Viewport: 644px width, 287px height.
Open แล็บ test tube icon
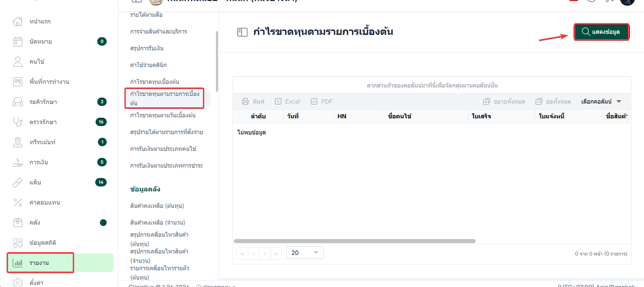click(17, 182)
